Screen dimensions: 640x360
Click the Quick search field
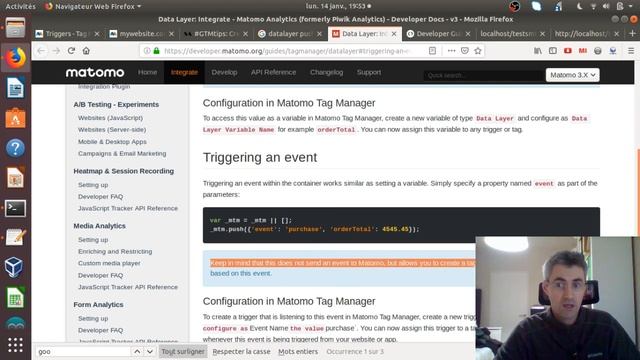pos(484,75)
